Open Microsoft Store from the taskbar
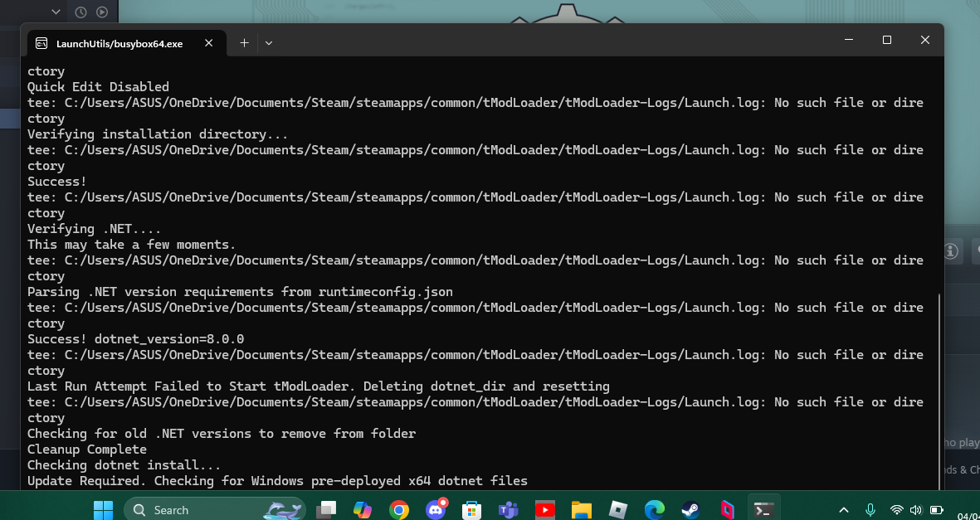Screen dimensions: 980x520 471,509
